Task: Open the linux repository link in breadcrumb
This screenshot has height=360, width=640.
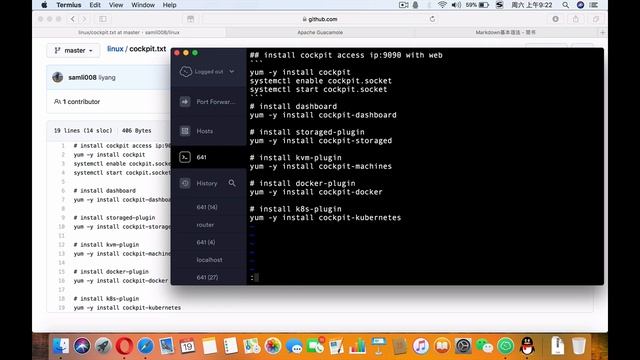Action: [x=115, y=49]
